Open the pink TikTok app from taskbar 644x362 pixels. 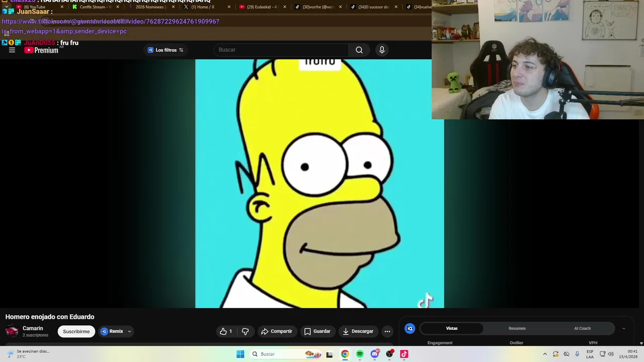click(404, 354)
